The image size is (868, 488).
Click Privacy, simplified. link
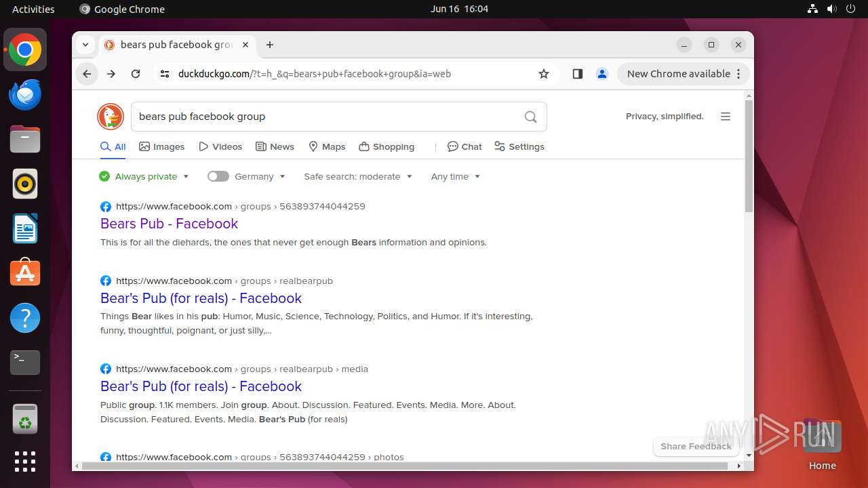(665, 117)
